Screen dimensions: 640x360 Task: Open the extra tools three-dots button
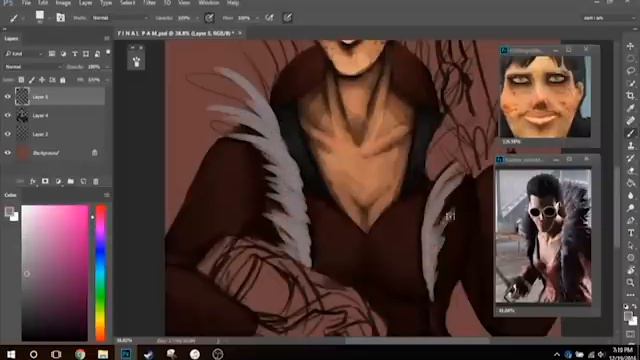pos(631,295)
